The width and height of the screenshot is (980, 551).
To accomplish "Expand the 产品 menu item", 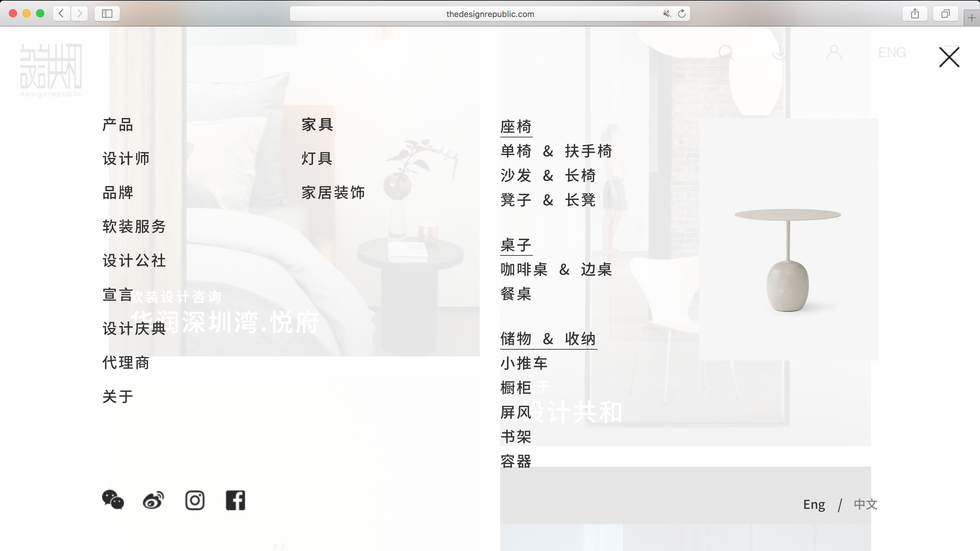I will pyautogui.click(x=117, y=125).
